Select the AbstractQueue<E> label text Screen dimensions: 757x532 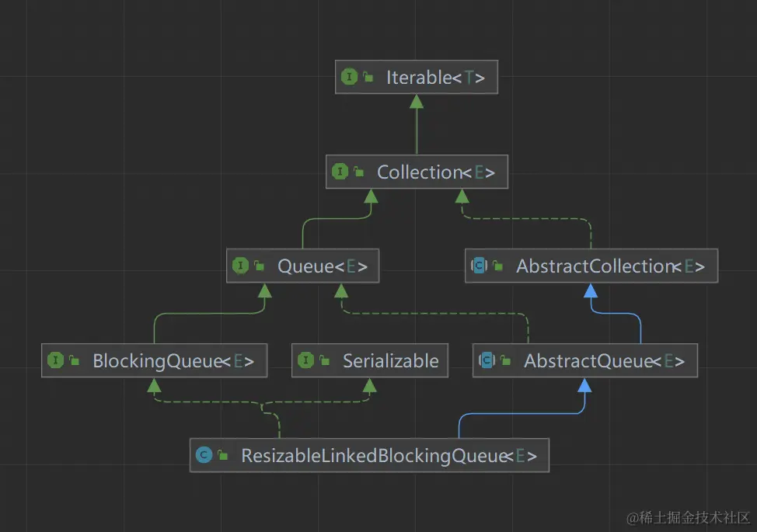click(x=605, y=361)
